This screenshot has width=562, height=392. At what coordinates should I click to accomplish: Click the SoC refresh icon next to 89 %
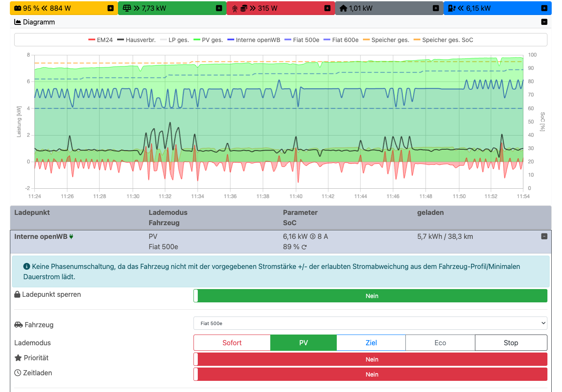point(304,247)
